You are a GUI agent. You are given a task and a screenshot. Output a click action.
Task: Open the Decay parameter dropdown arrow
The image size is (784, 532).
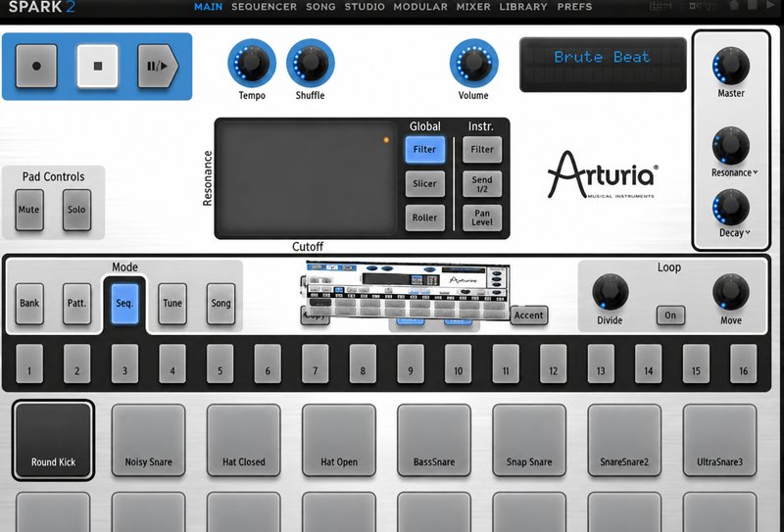pyautogui.click(x=748, y=232)
